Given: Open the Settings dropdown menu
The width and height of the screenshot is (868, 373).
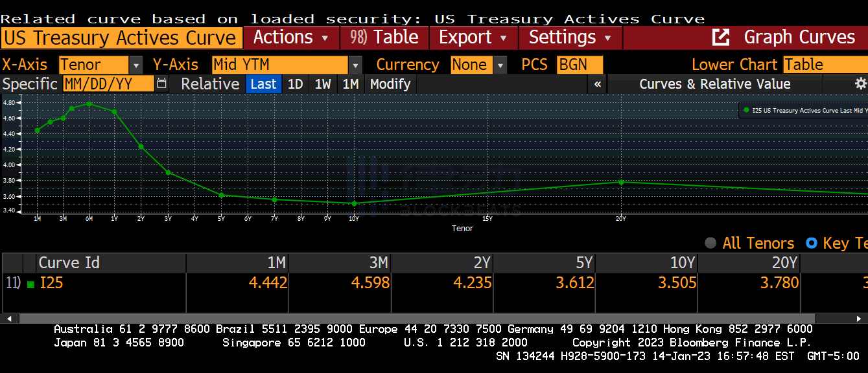Looking at the screenshot, I should [570, 38].
